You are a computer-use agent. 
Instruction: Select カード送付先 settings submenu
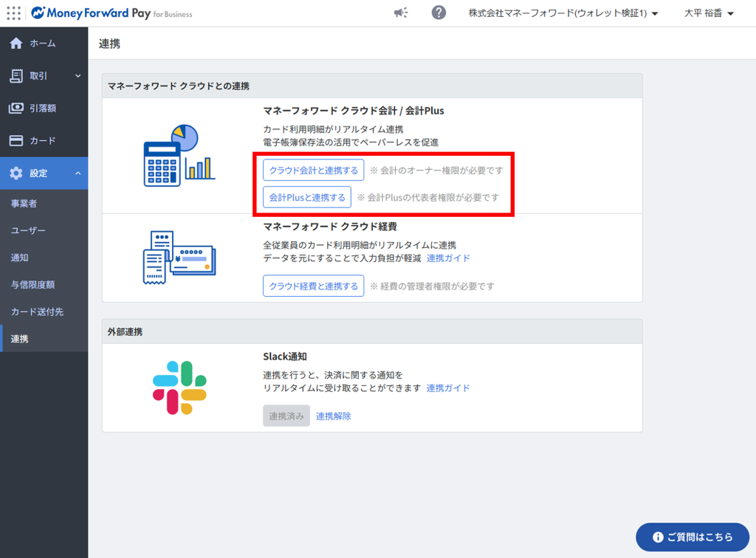(x=44, y=311)
